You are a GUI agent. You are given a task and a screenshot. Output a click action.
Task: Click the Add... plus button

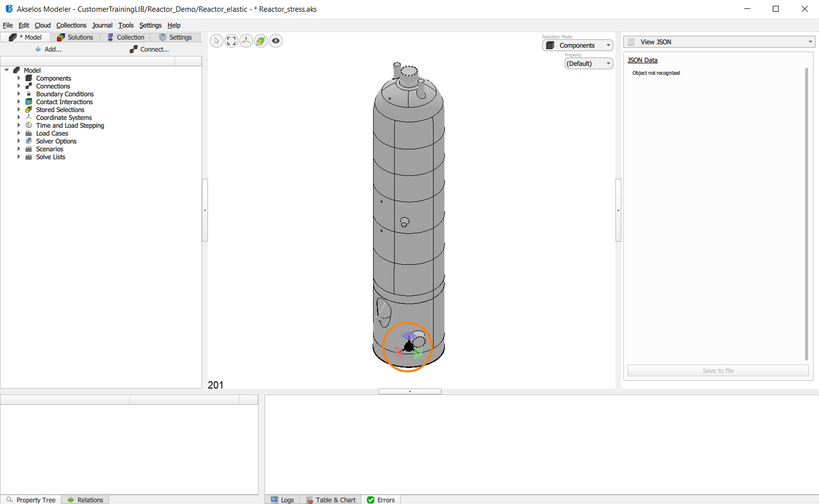[x=49, y=49]
